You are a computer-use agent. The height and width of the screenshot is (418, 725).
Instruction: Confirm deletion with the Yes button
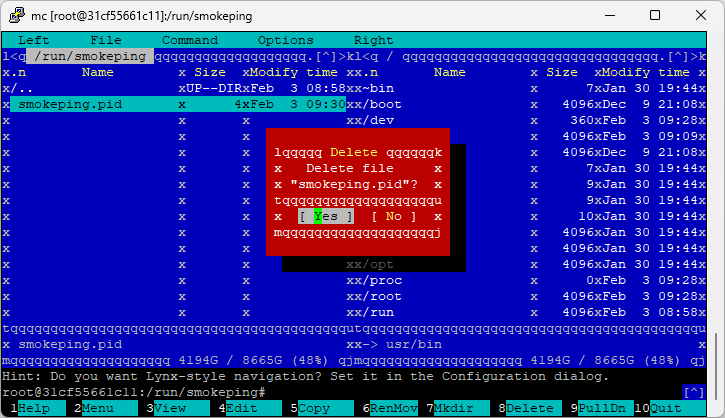(326, 216)
